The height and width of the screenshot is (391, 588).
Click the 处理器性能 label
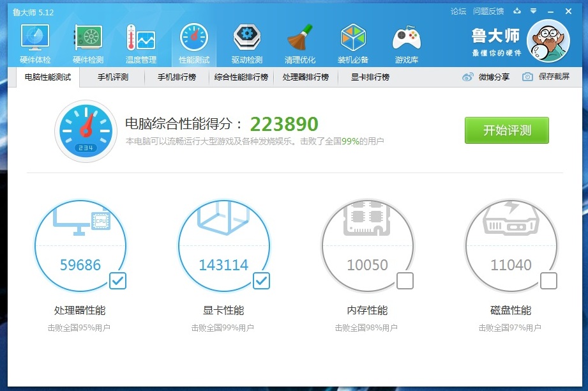click(80, 310)
